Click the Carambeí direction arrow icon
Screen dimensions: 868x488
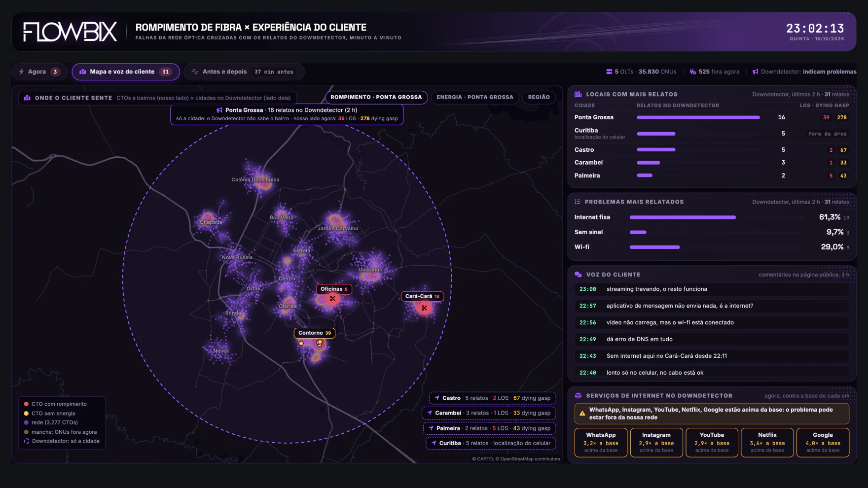tap(430, 413)
